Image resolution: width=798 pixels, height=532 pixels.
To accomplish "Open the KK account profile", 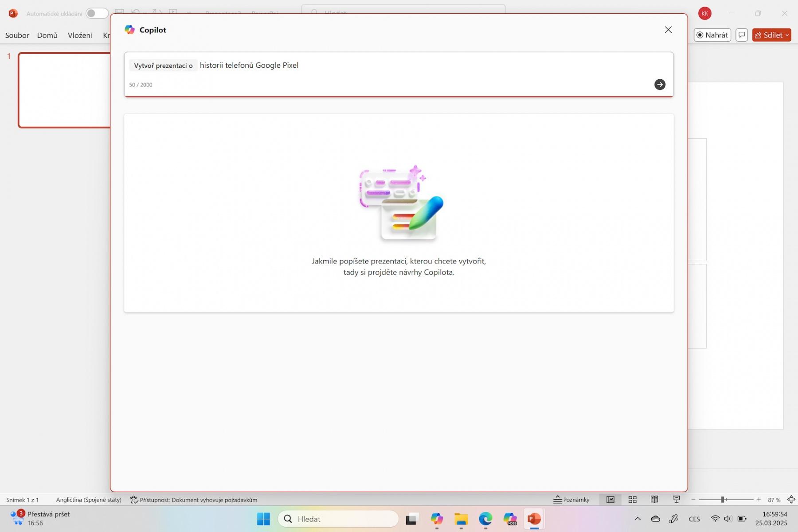I will click(705, 13).
